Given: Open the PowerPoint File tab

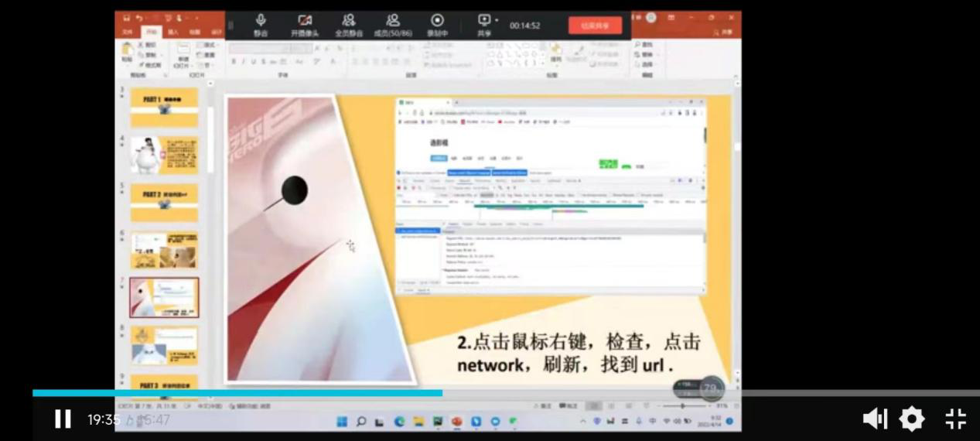Looking at the screenshot, I should point(127,32).
